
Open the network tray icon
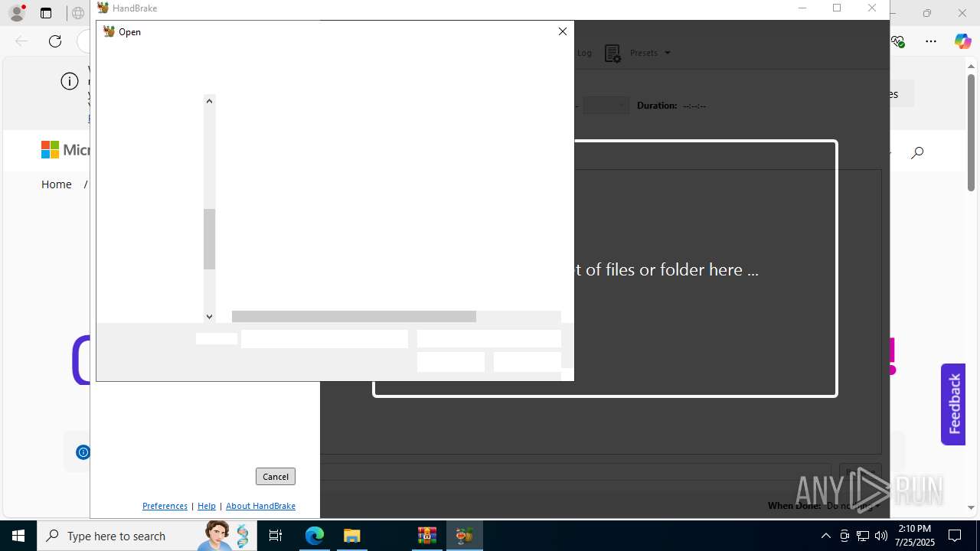863,536
